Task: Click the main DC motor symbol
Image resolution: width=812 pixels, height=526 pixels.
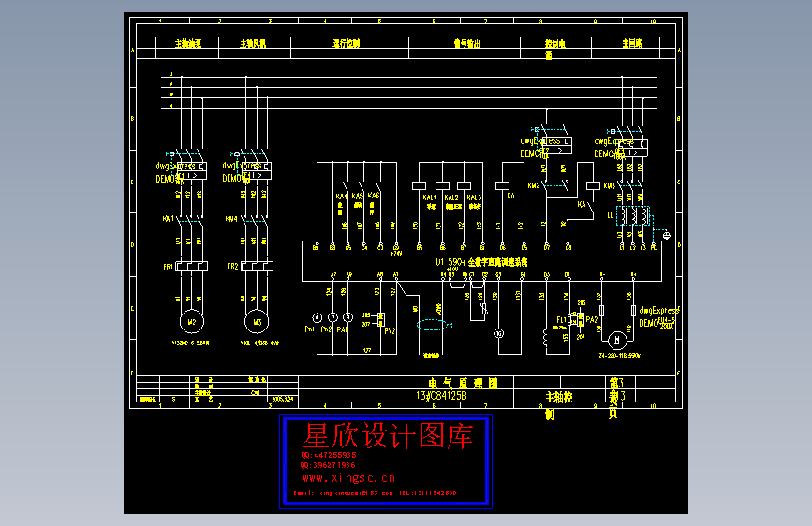Action: [617, 340]
